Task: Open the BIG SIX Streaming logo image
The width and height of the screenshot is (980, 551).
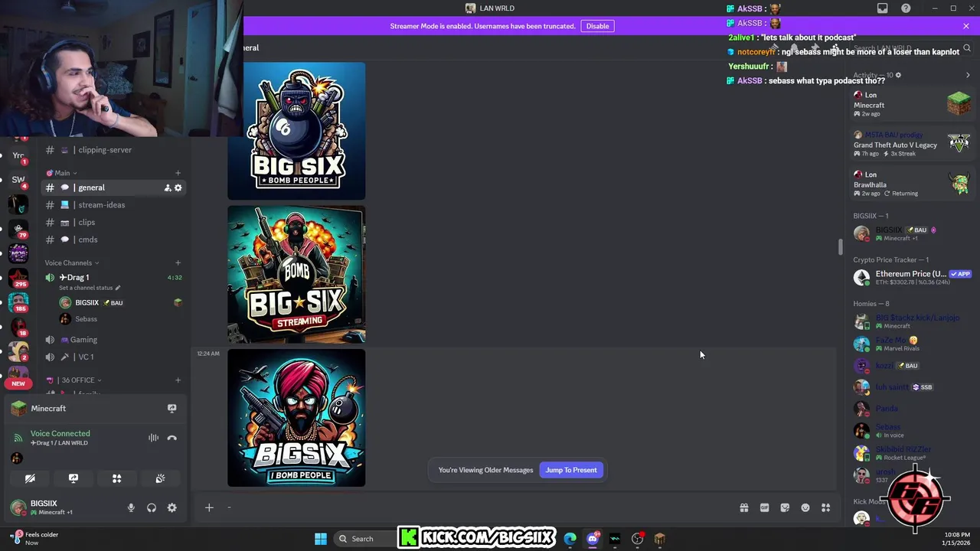Action: pyautogui.click(x=296, y=274)
